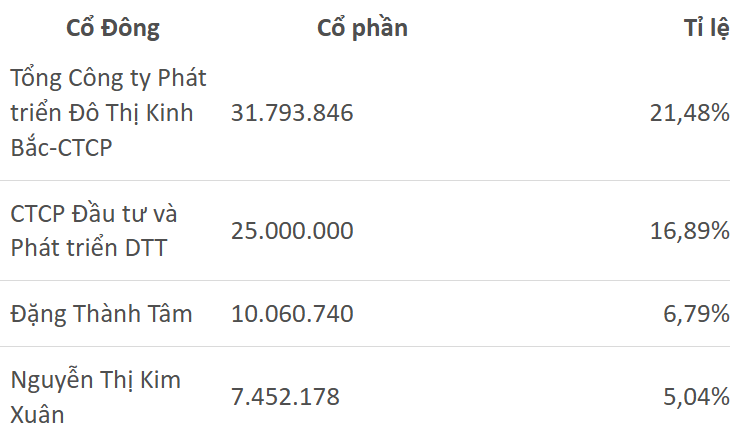Click the 'Cổ Đông' column header
The image size is (745, 439).
(113, 28)
